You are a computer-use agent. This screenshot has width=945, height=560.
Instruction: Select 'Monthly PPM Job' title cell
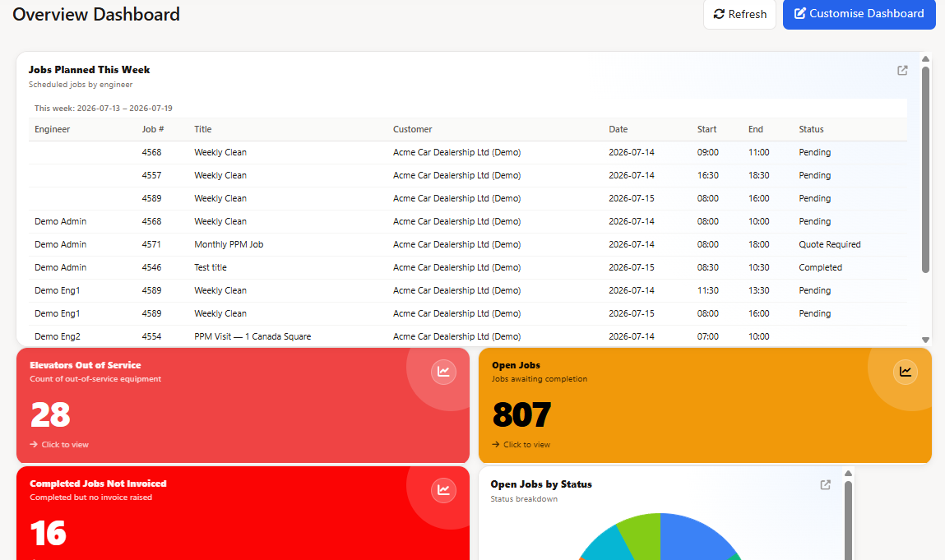pos(229,244)
